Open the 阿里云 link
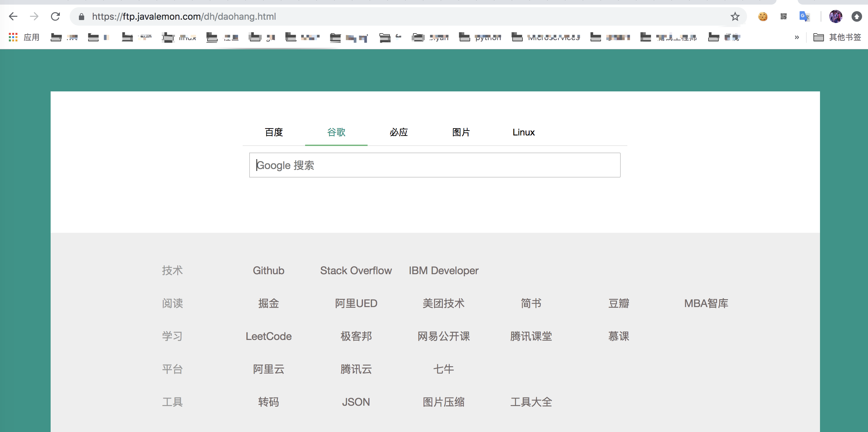The height and width of the screenshot is (432, 868). pos(269,369)
